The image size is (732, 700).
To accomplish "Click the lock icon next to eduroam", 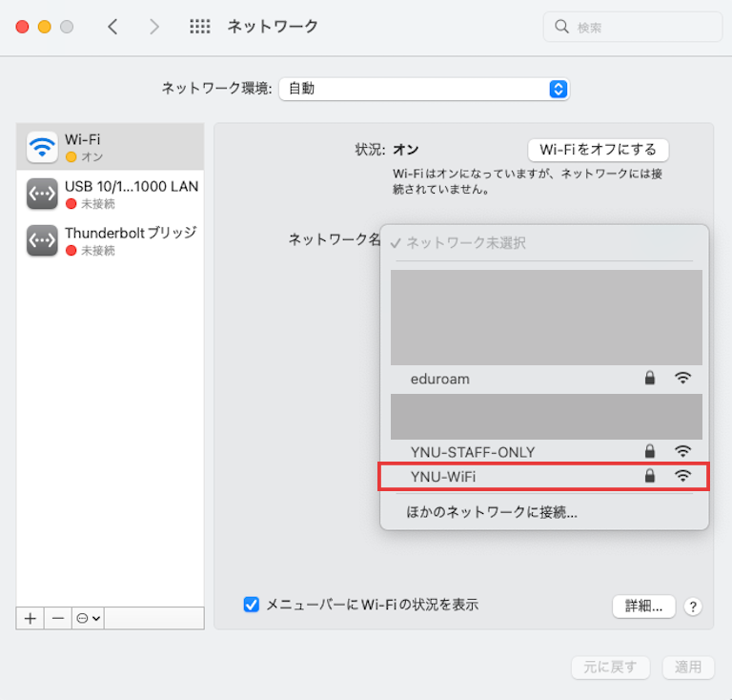I will (650, 379).
